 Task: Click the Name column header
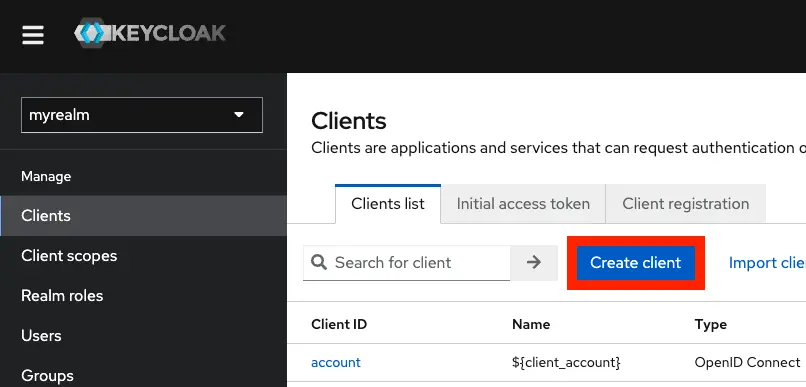[531, 324]
